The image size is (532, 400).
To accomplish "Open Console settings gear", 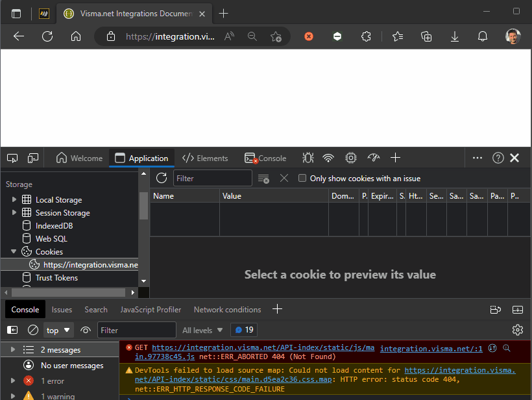I will coord(518,330).
